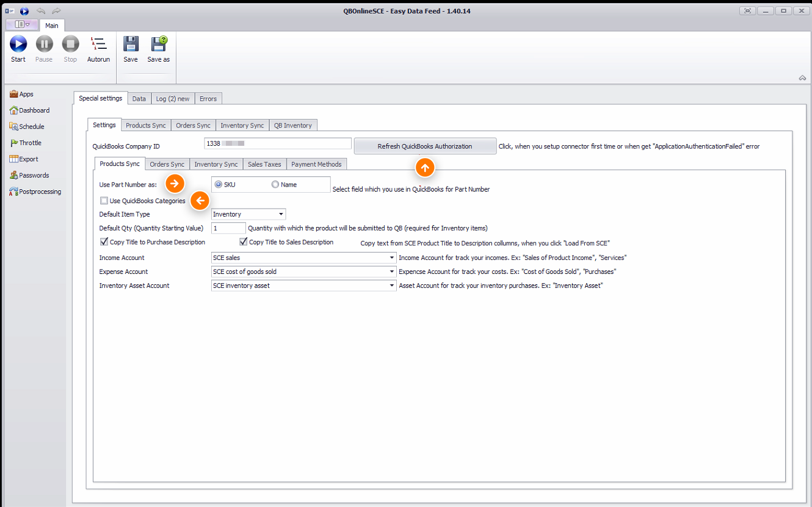Select the inner Products Sync sub-tab
This screenshot has height=507, width=812.
120,164
